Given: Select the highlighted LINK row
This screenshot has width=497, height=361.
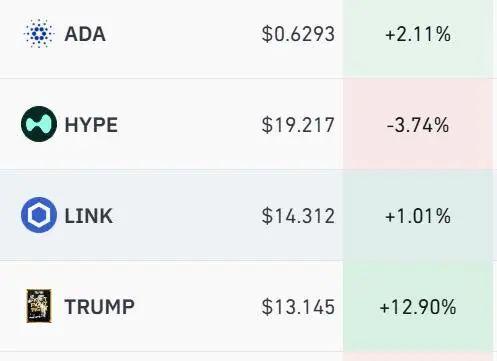Looking at the screenshot, I should point(248,215).
